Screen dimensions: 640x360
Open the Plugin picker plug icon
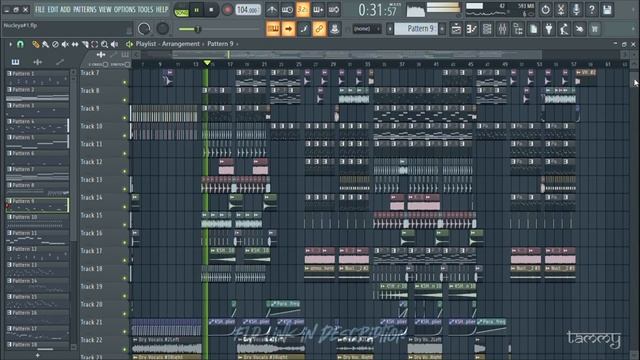[549, 29]
